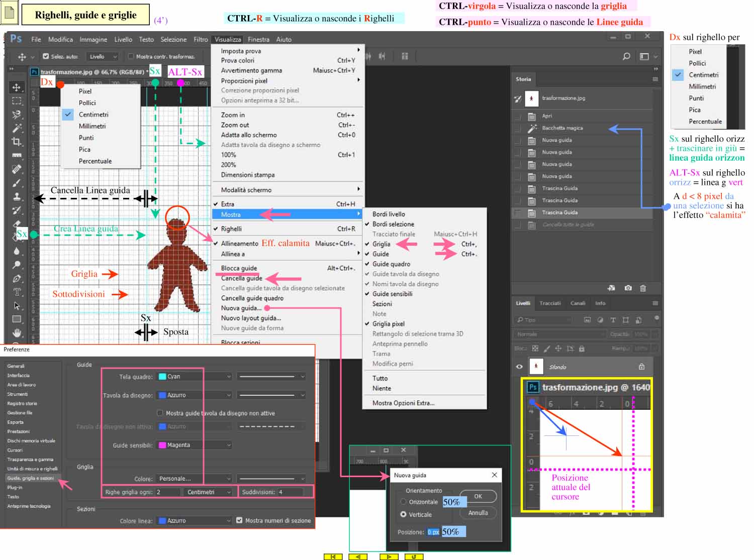Image resolution: width=754 pixels, height=560 pixels.
Task: Click the yellow next-page navigation arrow
Action: (389, 556)
